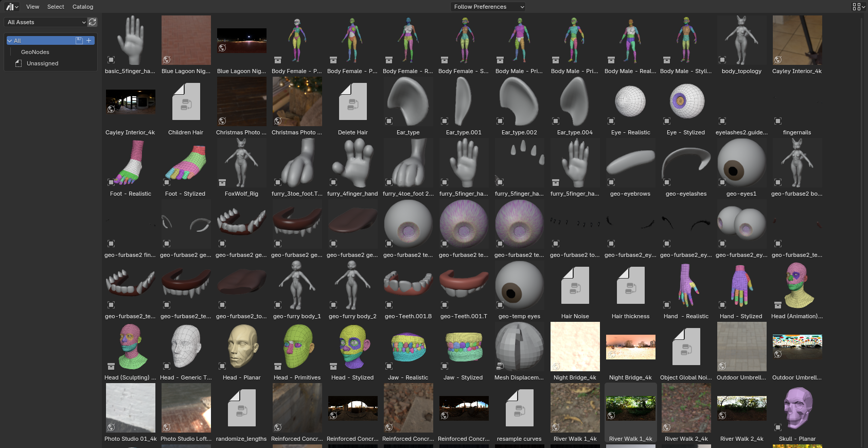Open the Select menu
This screenshot has width=868, height=448.
tap(56, 7)
